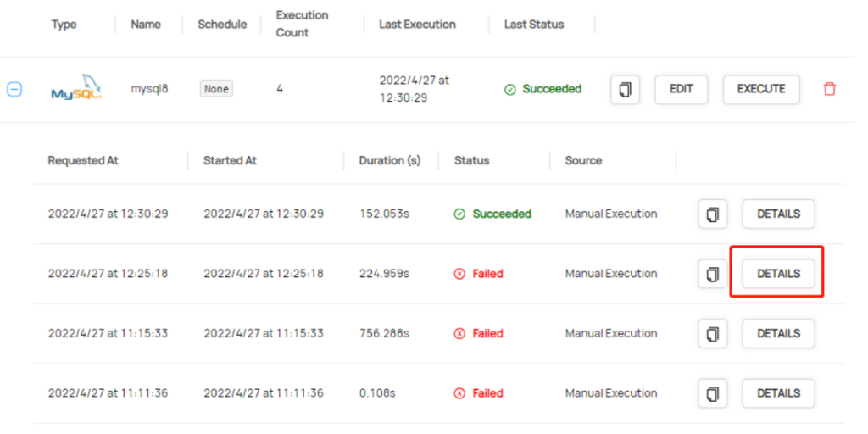This screenshot has height=434, width=868.
Task: Copy the mysql8 job configuration
Action: pyautogui.click(x=625, y=89)
